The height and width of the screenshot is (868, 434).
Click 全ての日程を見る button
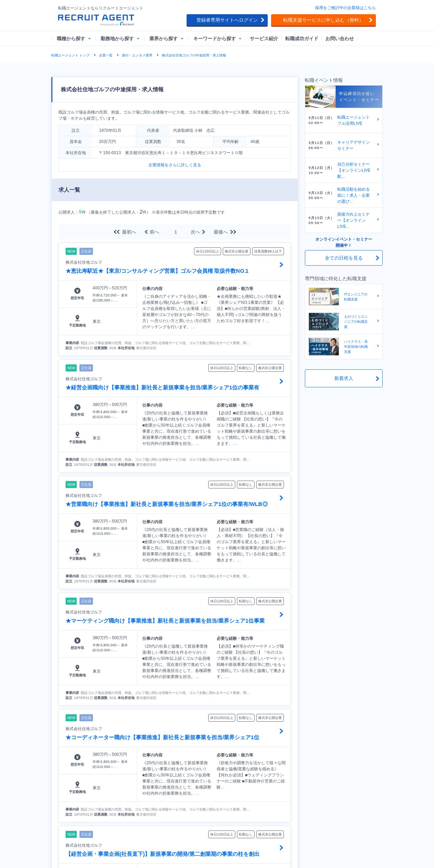[x=344, y=258]
